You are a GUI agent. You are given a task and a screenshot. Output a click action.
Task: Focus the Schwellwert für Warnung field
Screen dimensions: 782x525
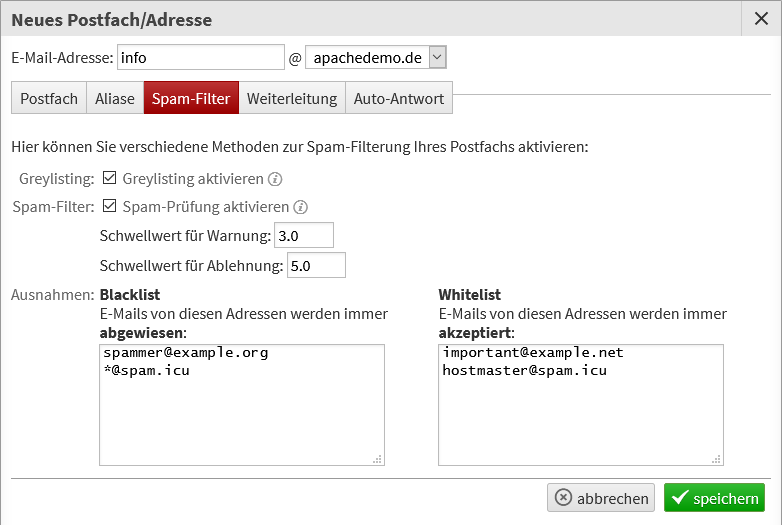[304, 235]
